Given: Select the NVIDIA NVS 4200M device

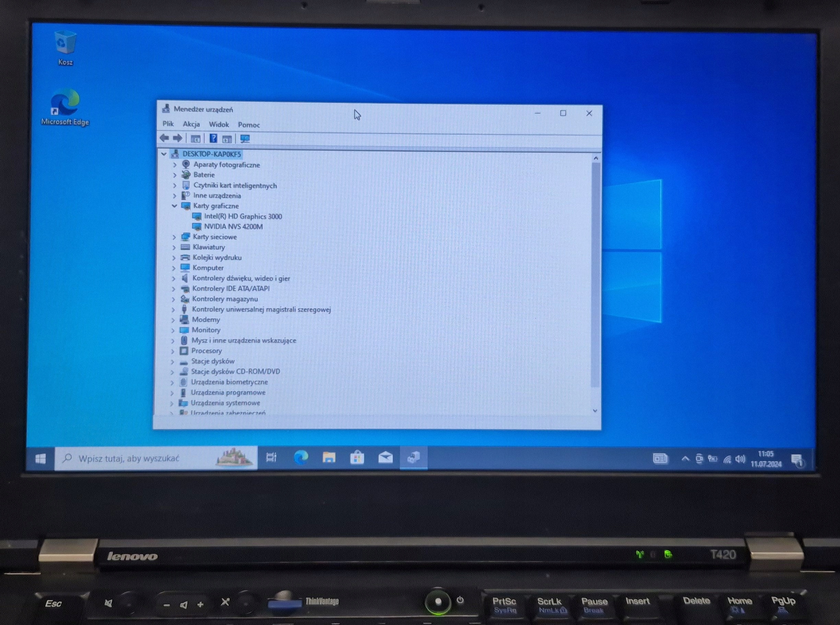Looking at the screenshot, I should click(233, 227).
